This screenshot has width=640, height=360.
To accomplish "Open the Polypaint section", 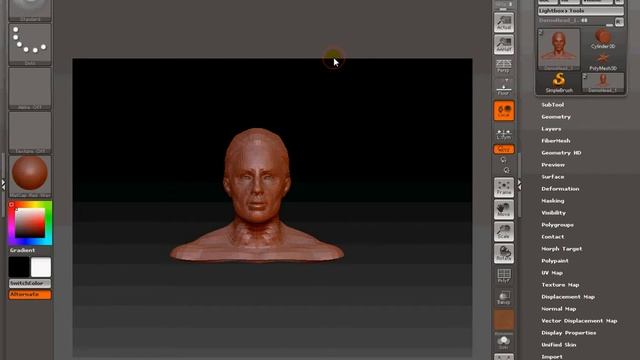I will coord(555,261).
